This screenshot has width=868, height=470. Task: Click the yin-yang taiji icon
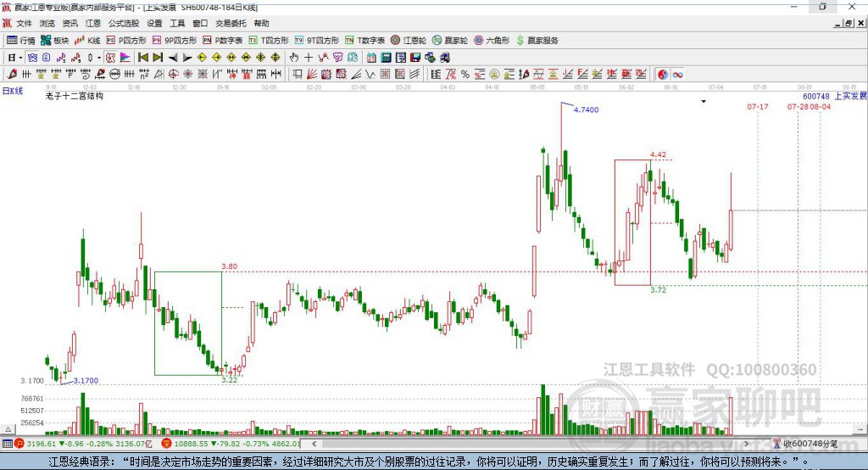coord(663,75)
